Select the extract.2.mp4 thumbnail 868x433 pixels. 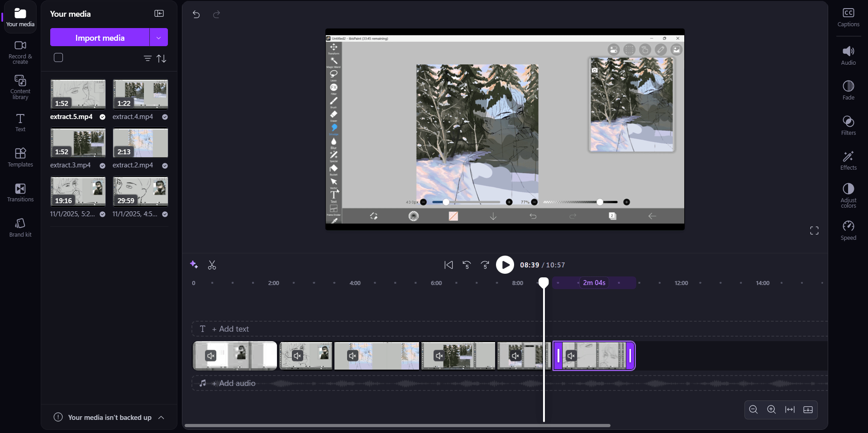coord(140,143)
